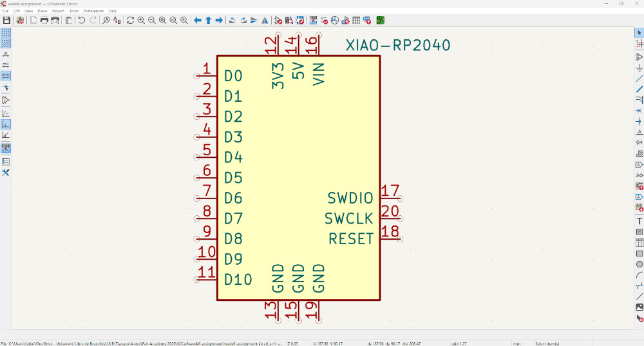Open the Preferences menu
Viewport: 644px width, 346px height.
click(93, 11)
